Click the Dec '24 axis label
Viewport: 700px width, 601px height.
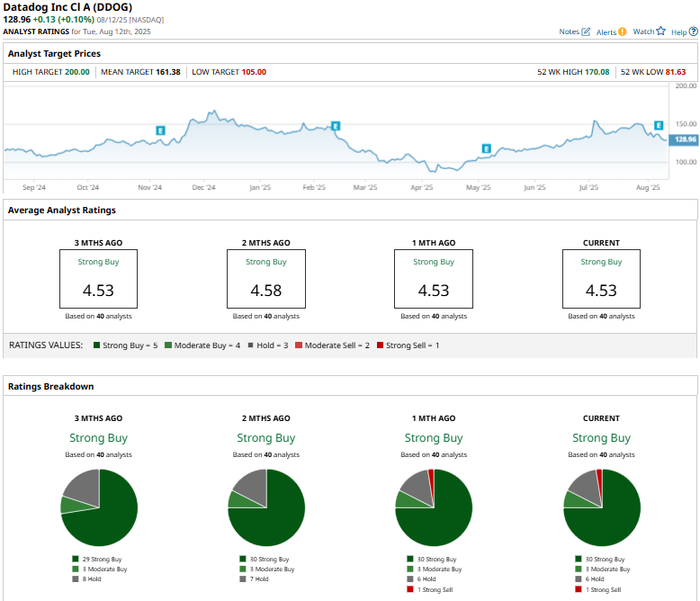pyautogui.click(x=203, y=187)
